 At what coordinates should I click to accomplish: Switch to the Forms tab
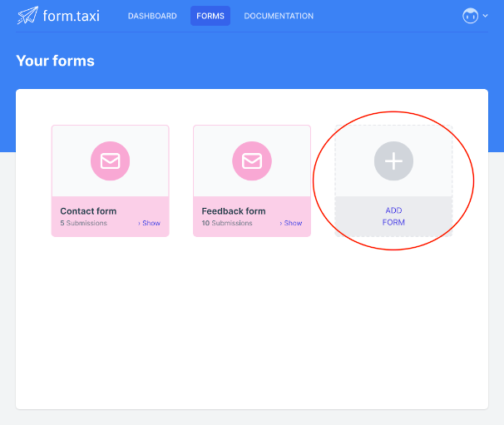point(210,16)
